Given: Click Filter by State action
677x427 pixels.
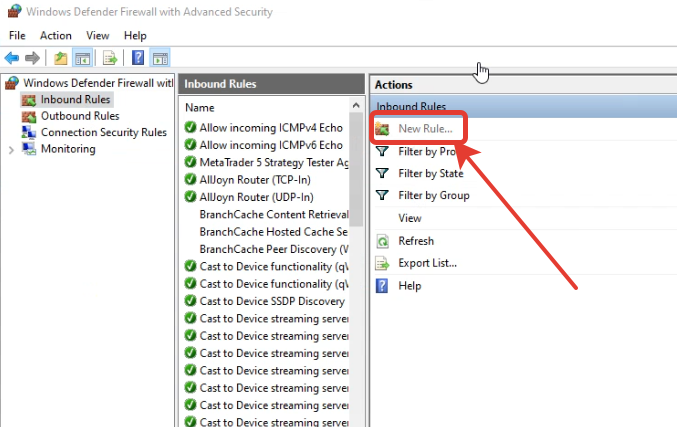Looking at the screenshot, I should coord(431,174).
